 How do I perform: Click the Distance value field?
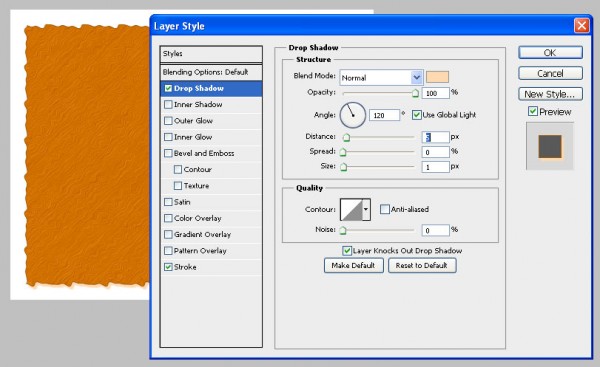(x=435, y=137)
